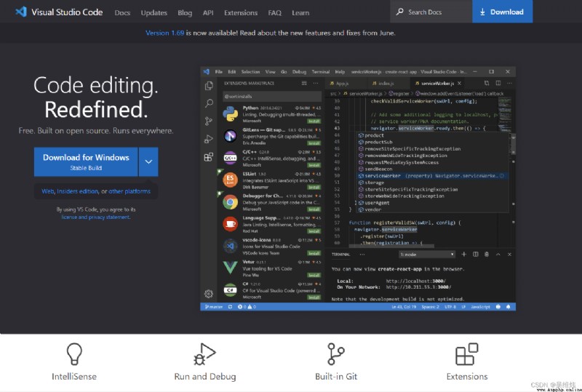
Task: Click the kill terminal trash icon
Action: click(487, 255)
